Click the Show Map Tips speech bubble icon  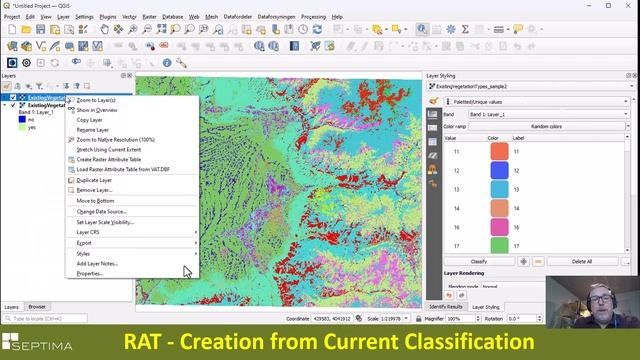(x=518, y=29)
